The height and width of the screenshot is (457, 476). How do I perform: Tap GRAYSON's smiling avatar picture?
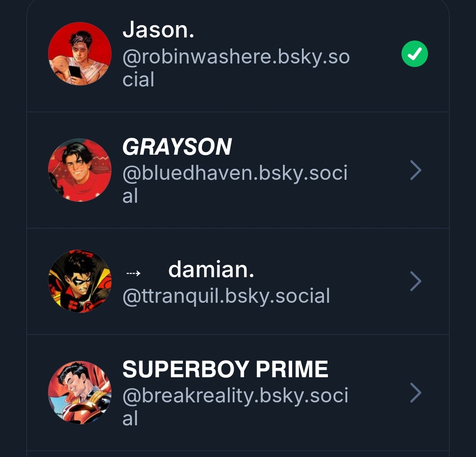pyautogui.click(x=79, y=170)
